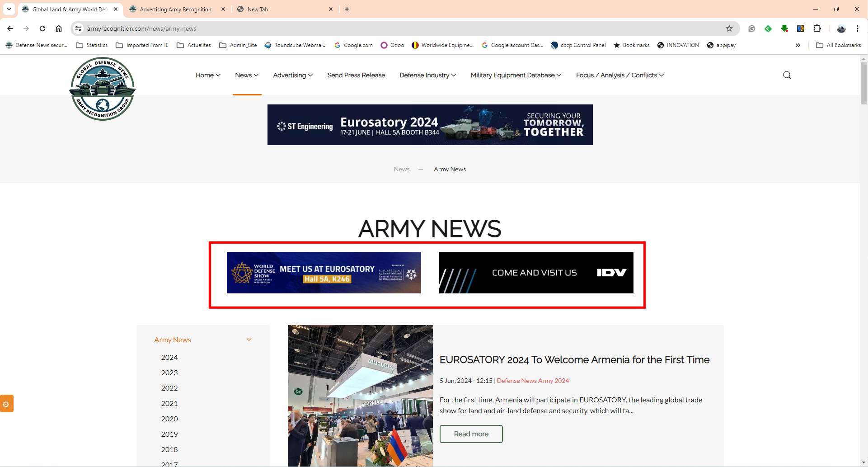Expand the News dropdown menu
The height and width of the screenshot is (467, 868).
pos(247,75)
